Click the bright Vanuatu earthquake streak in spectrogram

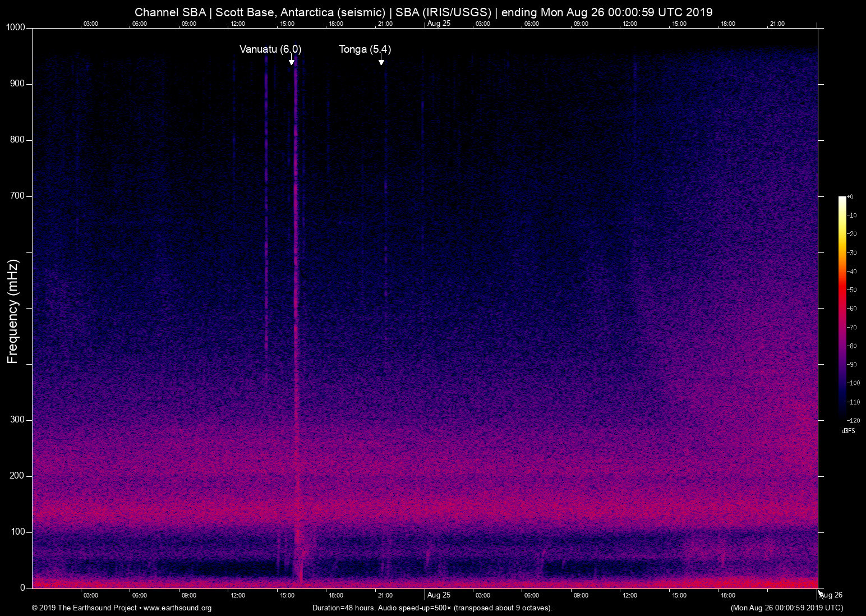coord(296,281)
